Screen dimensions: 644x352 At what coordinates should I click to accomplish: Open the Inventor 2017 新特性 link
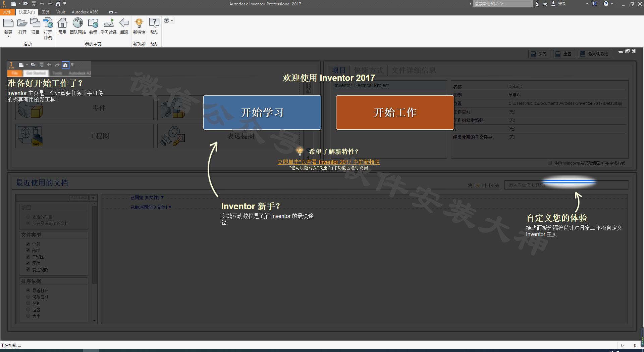click(x=329, y=162)
